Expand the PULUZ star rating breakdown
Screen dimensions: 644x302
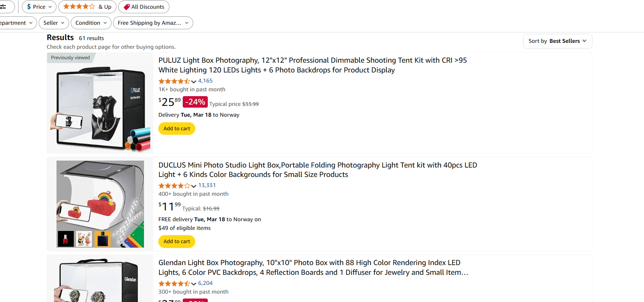(x=193, y=82)
